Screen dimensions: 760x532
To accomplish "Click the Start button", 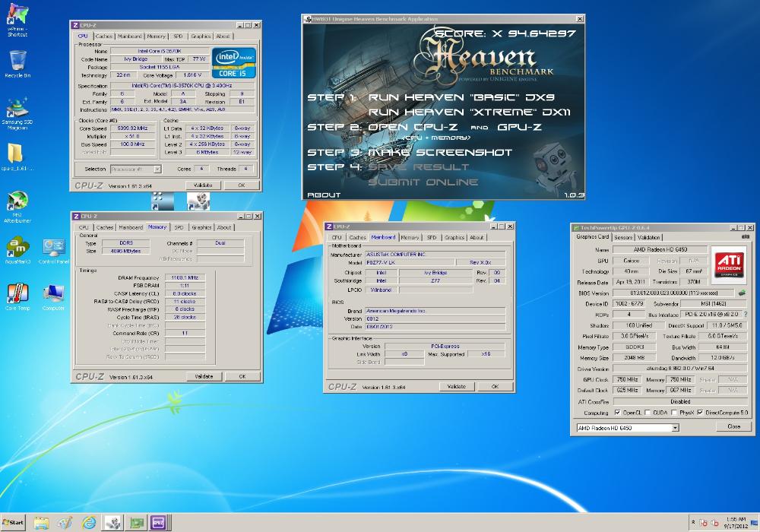I will pos(13,522).
